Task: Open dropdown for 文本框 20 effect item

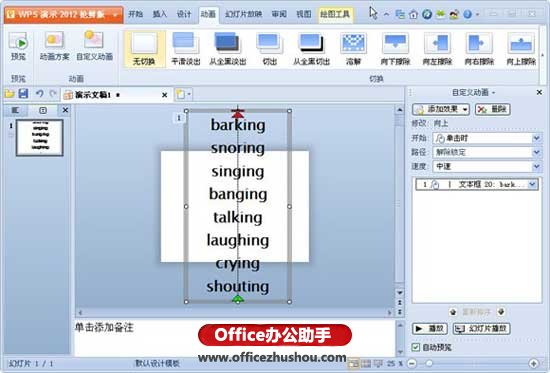Action: [532, 184]
